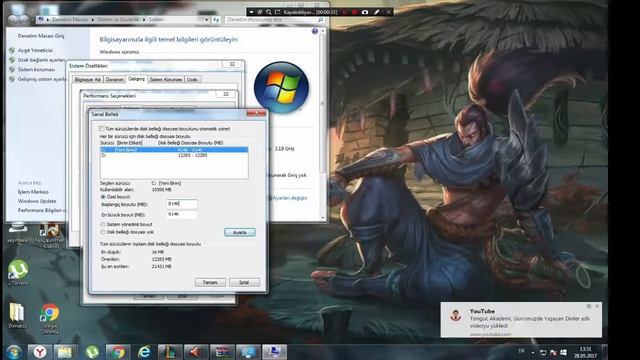The width and height of the screenshot is (640, 360).
Task: Click the Sistem ve Güvenlik breadcrumb
Action: 118,20
